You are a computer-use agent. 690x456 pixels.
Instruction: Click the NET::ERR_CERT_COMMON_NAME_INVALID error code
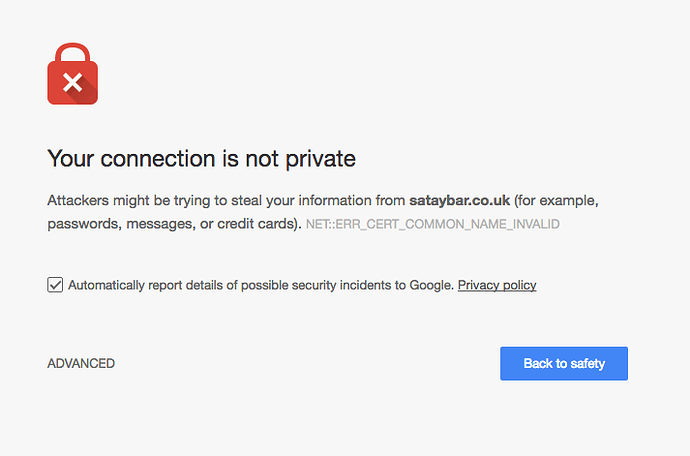[x=433, y=224]
